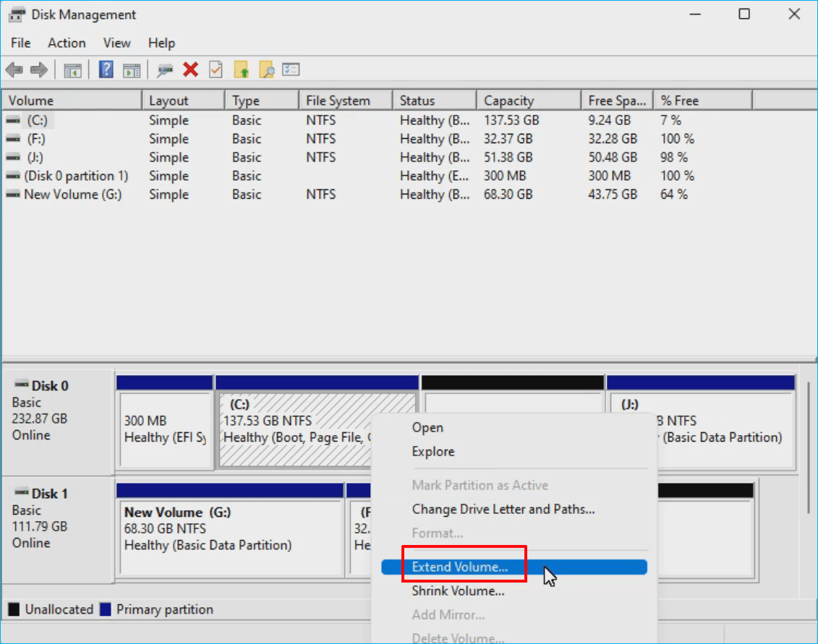Click the red X delete icon
Viewport: 818px width, 644px height.
(x=191, y=70)
